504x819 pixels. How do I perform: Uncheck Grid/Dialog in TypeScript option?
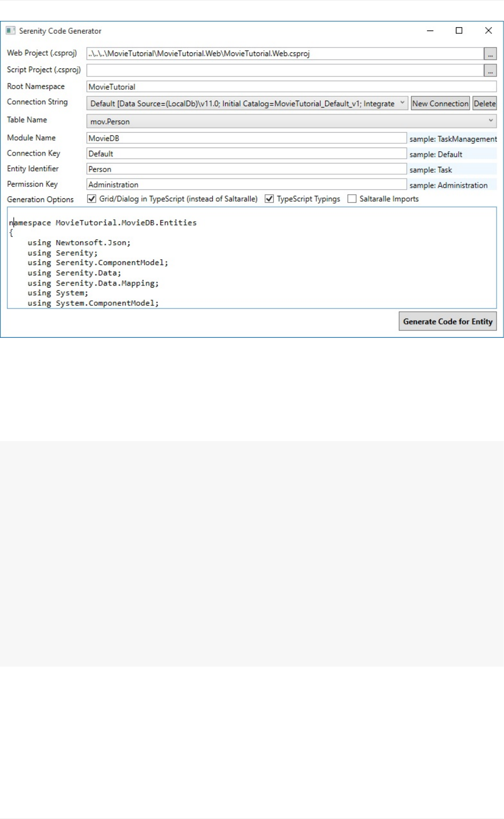pos(92,199)
